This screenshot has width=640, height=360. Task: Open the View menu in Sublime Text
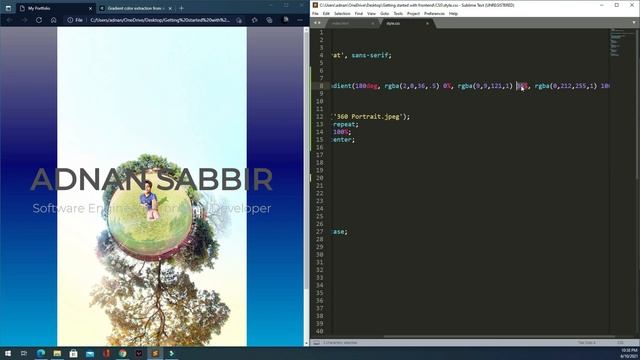click(371, 13)
